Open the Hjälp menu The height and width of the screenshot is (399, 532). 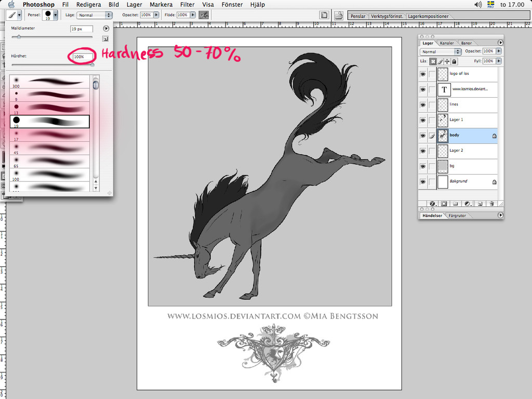click(x=258, y=4)
